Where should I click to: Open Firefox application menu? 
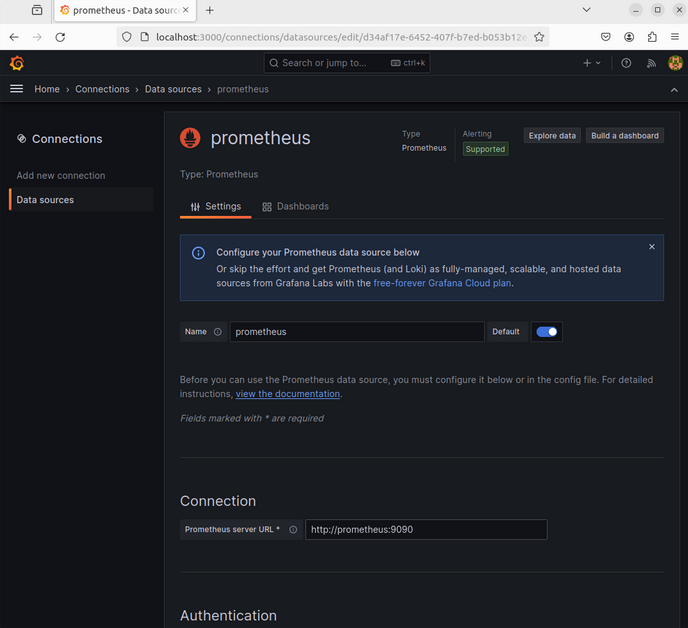tap(675, 37)
